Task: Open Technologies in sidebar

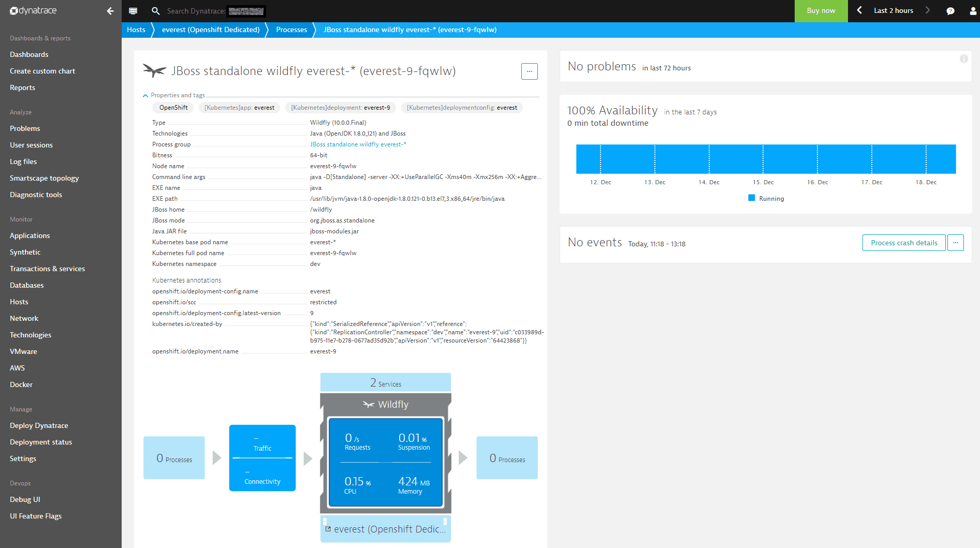Action: coord(31,335)
